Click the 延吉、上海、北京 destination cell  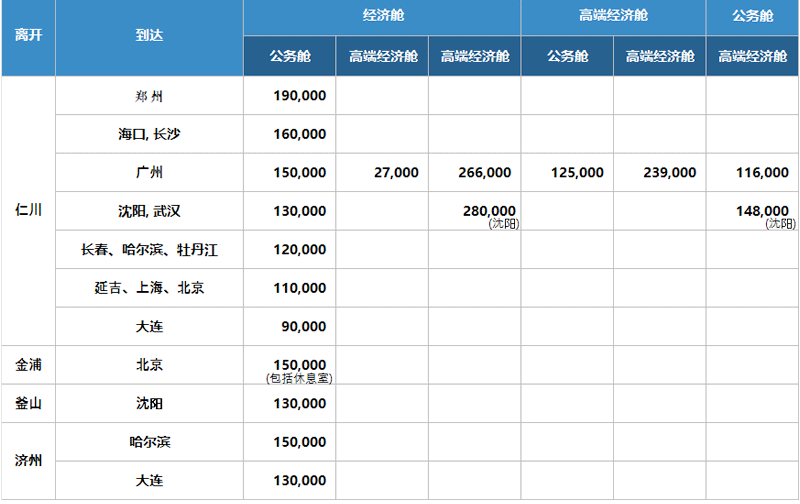pos(149,288)
